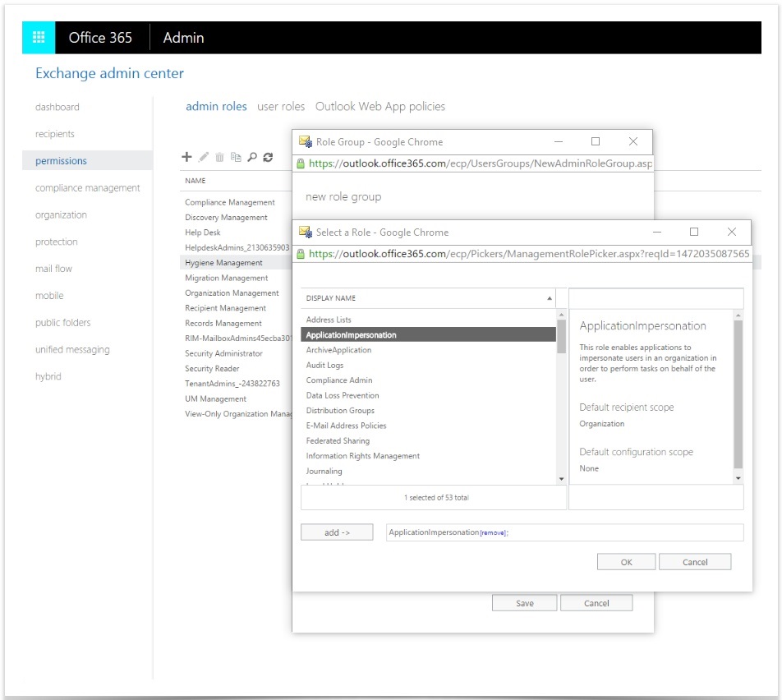Screen dimensions: 782x700
Task: Click scroll down arrow of details pane
Action: [x=738, y=478]
